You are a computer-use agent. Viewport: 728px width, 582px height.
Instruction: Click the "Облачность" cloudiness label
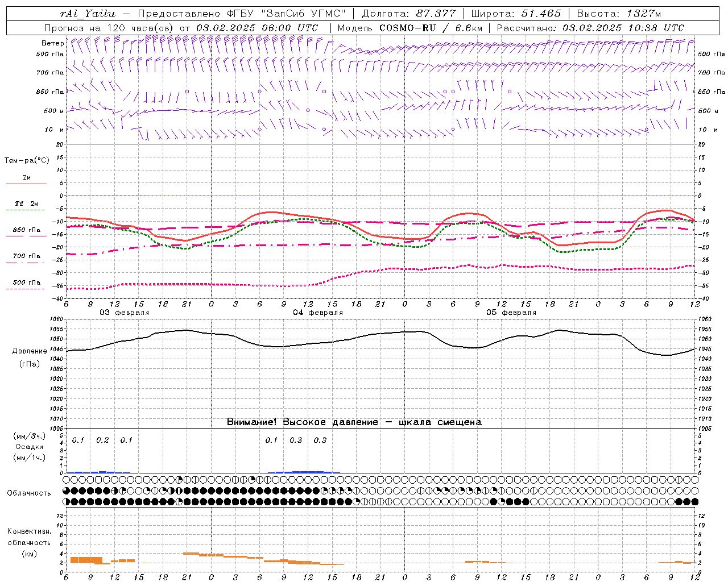pyautogui.click(x=29, y=493)
